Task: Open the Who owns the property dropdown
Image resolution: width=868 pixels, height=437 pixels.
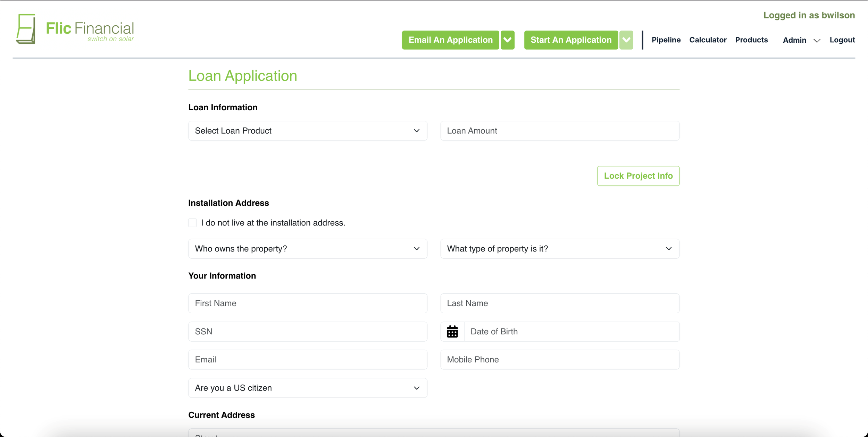Action: point(308,249)
